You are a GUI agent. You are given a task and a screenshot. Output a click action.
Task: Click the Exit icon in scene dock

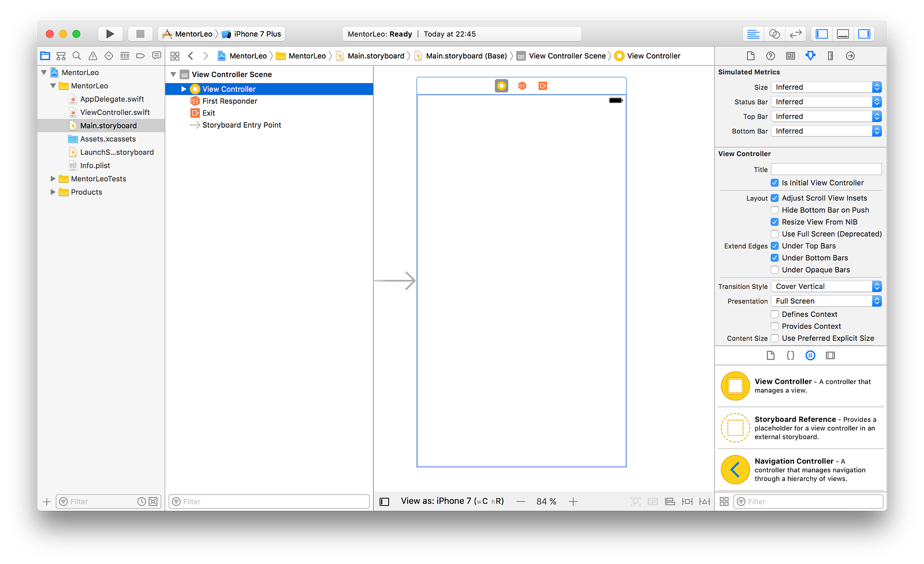(x=543, y=86)
